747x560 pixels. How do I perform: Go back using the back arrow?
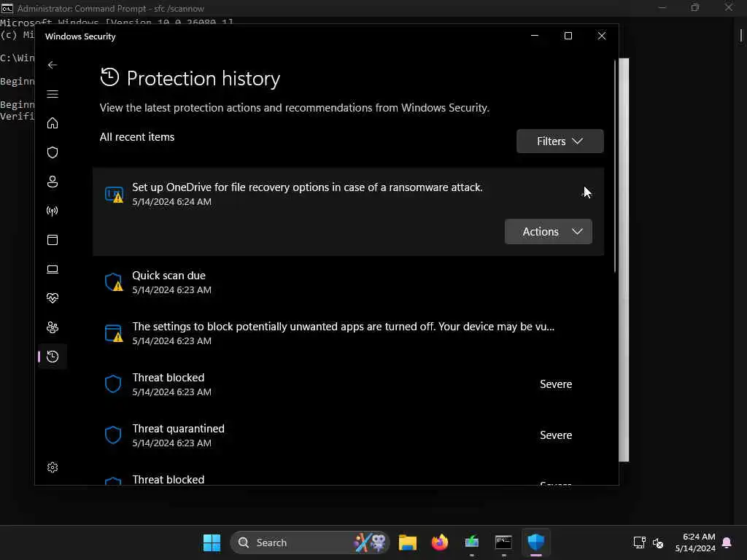pyautogui.click(x=53, y=65)
